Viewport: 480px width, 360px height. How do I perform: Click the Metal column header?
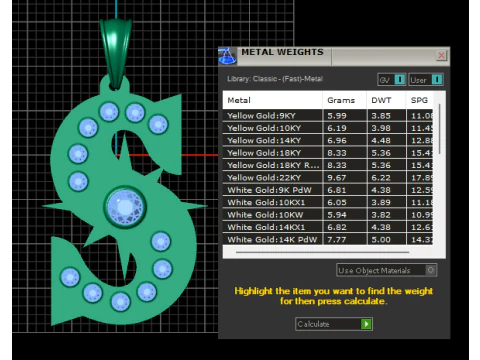272,100
